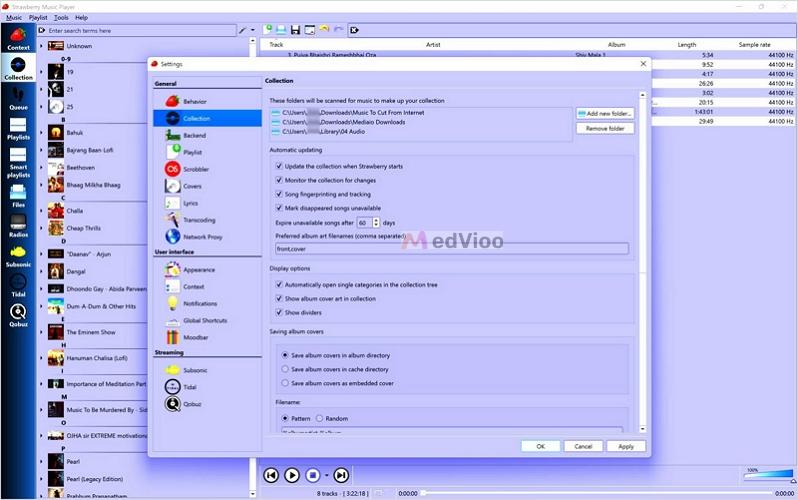This screenshot has width=798, height=500.
Task: Open the Tidal tab in the main sidebar
Action: [18, 286]
